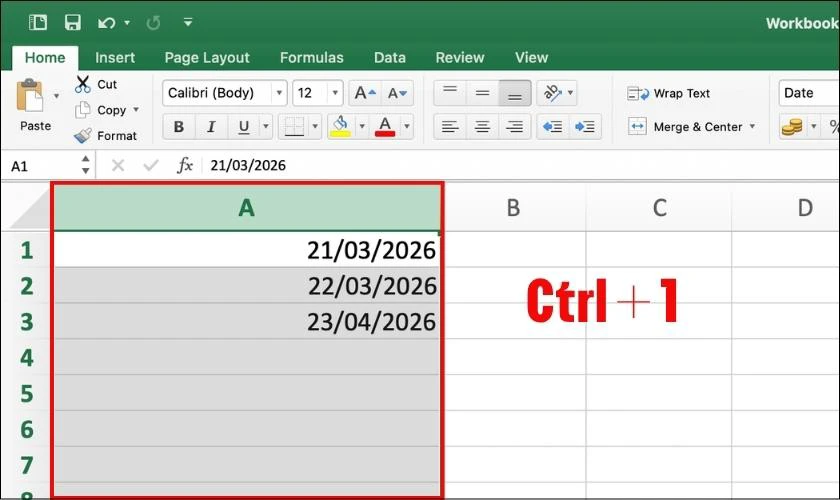Click the Merge & Center button
Image resolution: width=840 pixels, height=500 pixels.
(685, 127)
